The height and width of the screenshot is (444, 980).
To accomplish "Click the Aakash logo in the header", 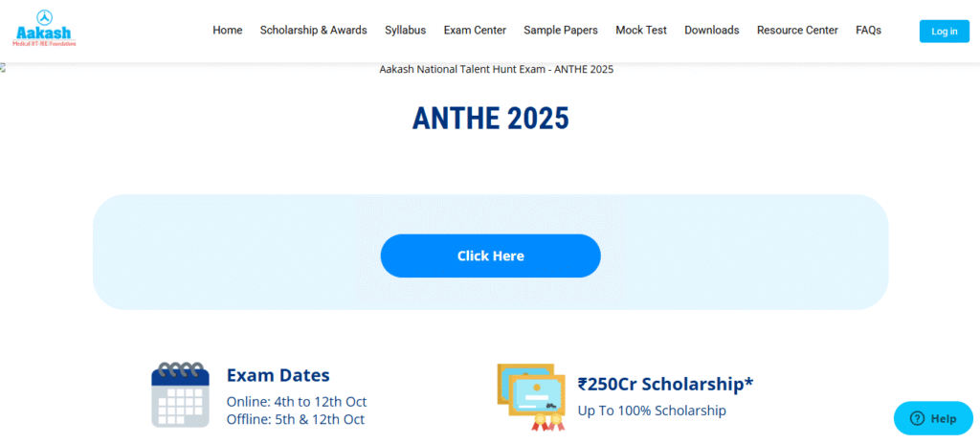I will click(x=45, y=30).
